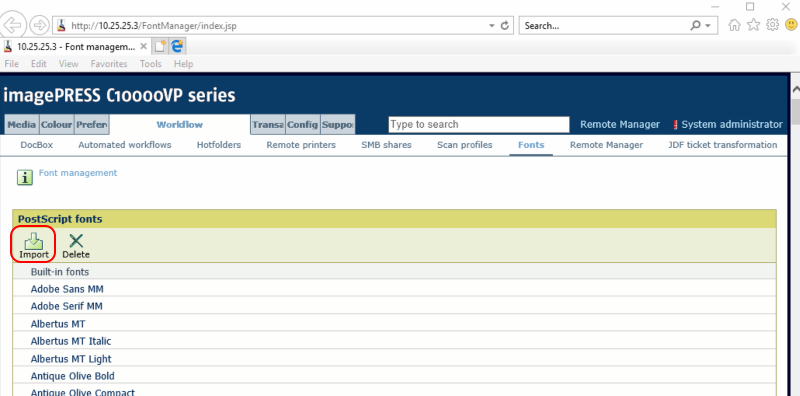Select the Albertus MT Italic font
800x396 pixels.
(x=394, y=341)
